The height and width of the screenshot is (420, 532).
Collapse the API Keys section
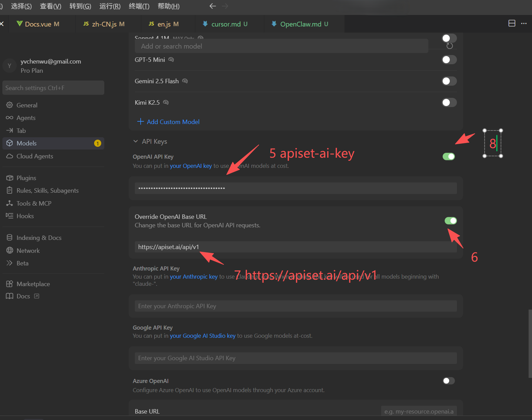pyautogui.click(x=136, y=141)
